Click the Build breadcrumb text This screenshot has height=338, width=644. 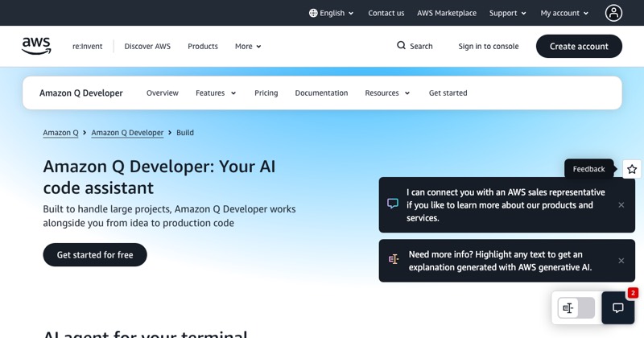185,133
